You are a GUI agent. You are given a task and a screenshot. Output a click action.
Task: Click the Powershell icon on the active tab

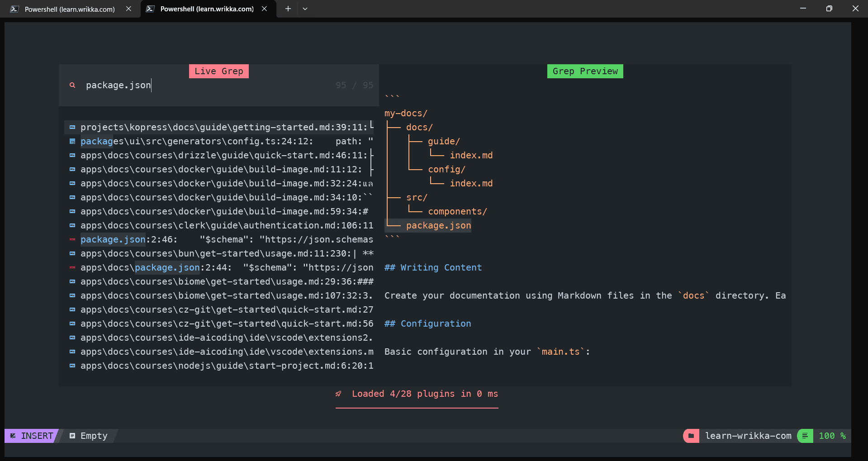pos(150,9)
